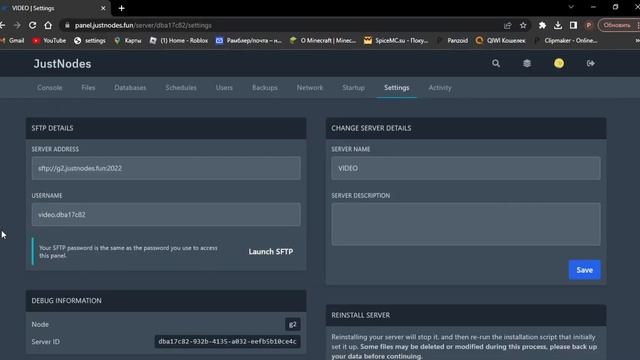Image resolution: width=640 pixels, height=360 pixels.
Task: Click the site lock icon in address bar
Action: 67,25
